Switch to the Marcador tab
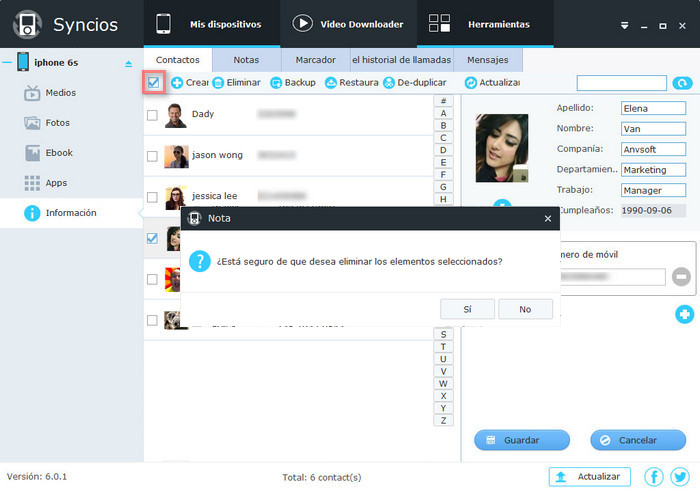700x492 pixels. [x=316, y=60]
